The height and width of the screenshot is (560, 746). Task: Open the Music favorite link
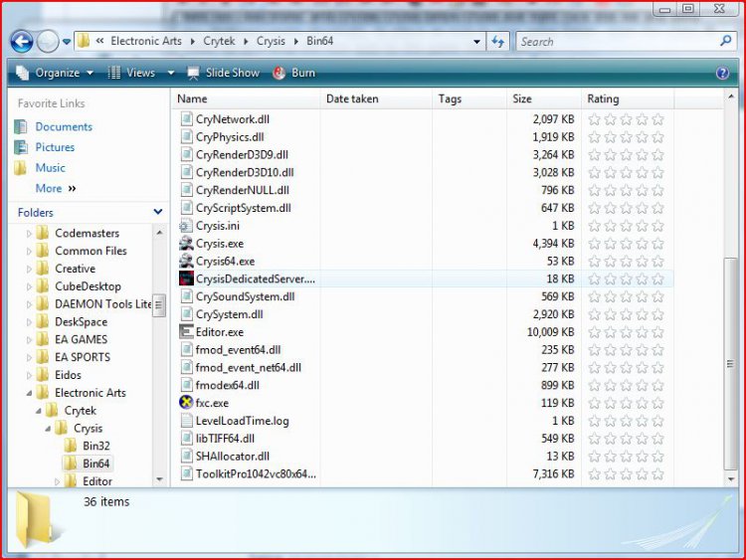click(x=50, y=168)
